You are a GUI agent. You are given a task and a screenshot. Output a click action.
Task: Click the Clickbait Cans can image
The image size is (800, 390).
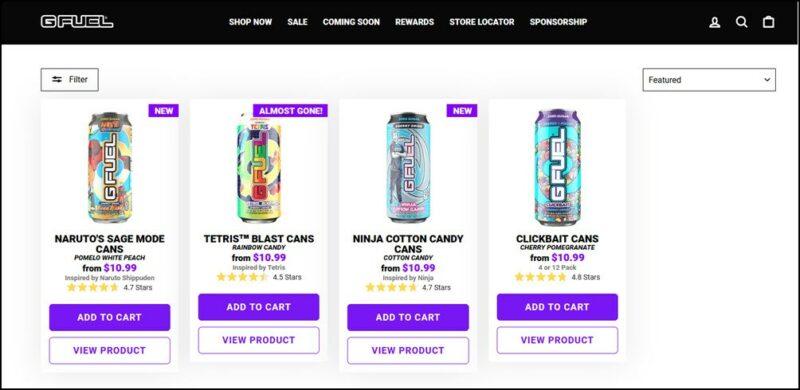pyautogui.click(x=557, y=167)
